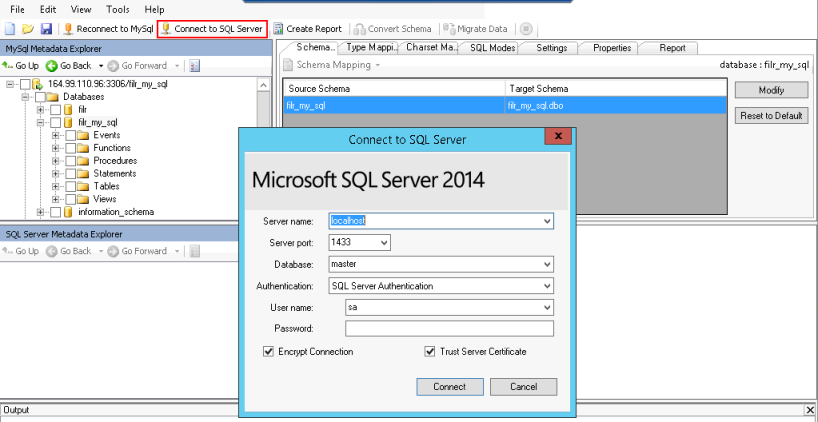
Task: Click the Reset to Default button
Action: click(x=771, y=115)
